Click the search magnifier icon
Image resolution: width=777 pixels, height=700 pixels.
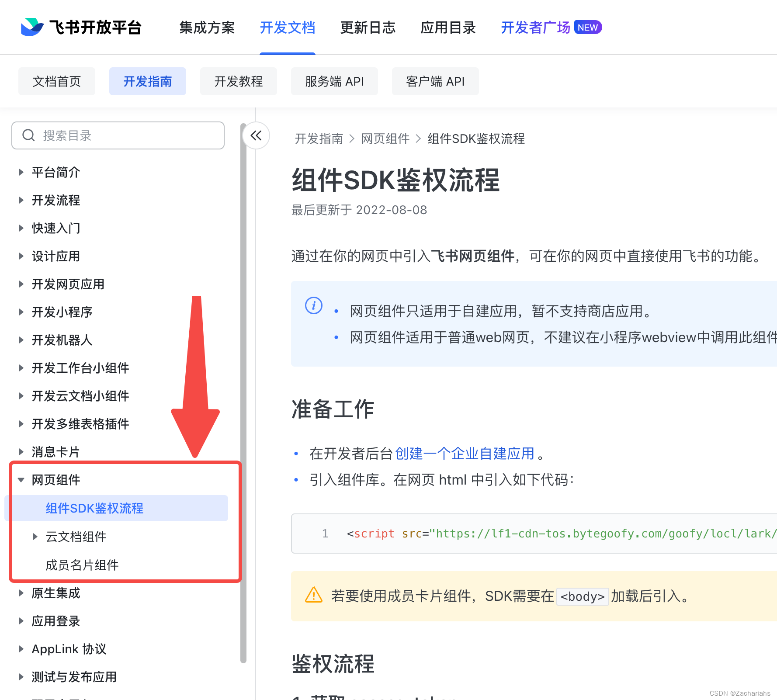click(28, 135)
